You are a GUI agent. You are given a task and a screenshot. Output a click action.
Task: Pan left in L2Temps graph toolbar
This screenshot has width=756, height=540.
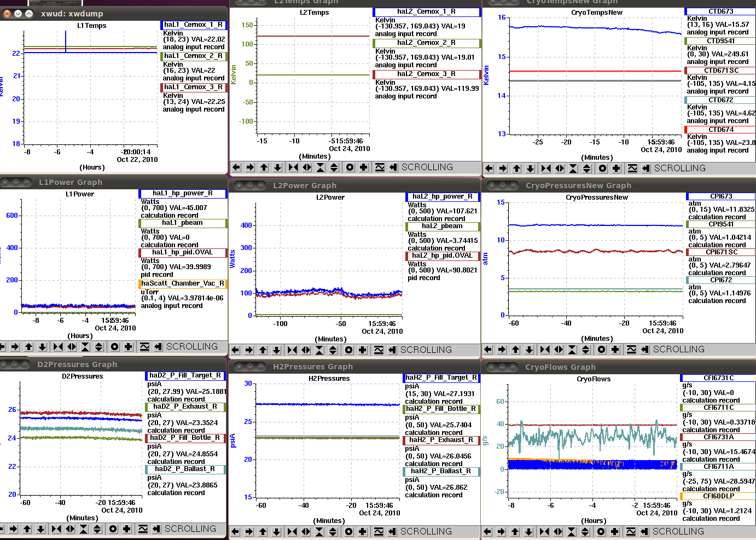point(236,167)
